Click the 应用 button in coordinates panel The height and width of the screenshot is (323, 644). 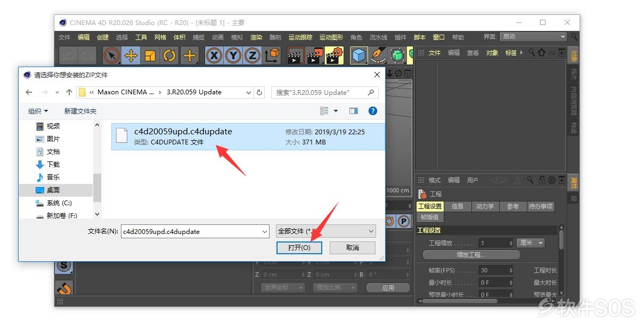[x=388, y=288]
